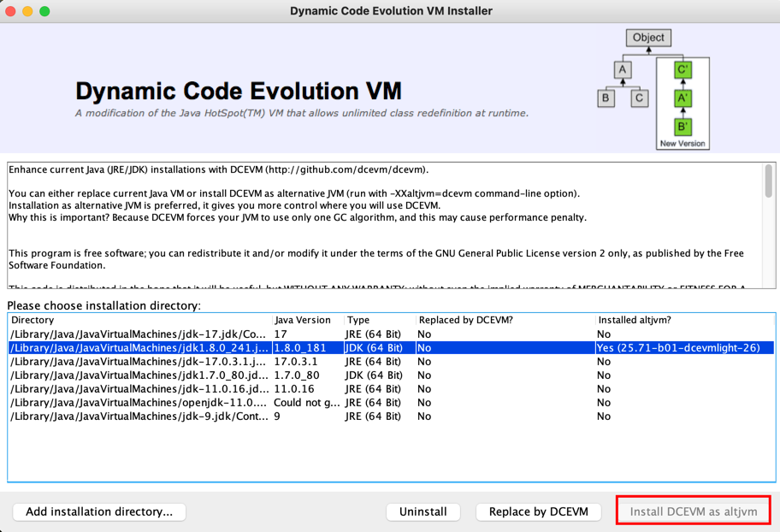This screenshot has height=532, width=780.
Task: Select the jdk1.8.0_241 directory row
Action: [392, 347]
